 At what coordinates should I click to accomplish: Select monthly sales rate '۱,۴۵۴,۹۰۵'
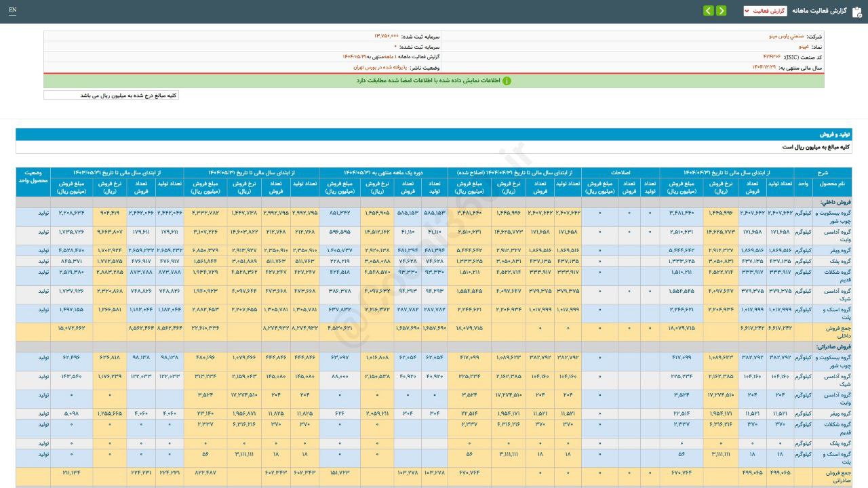click(x=377, y=213)
